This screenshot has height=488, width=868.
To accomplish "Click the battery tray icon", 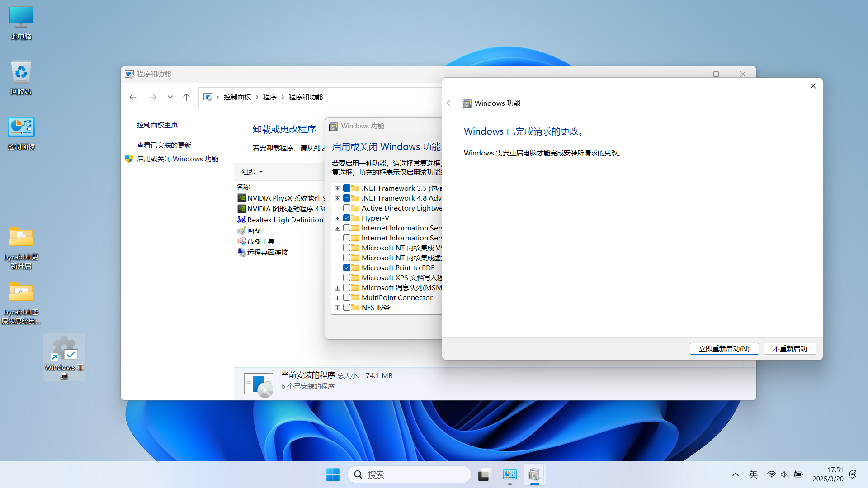I will pos(799,474).
